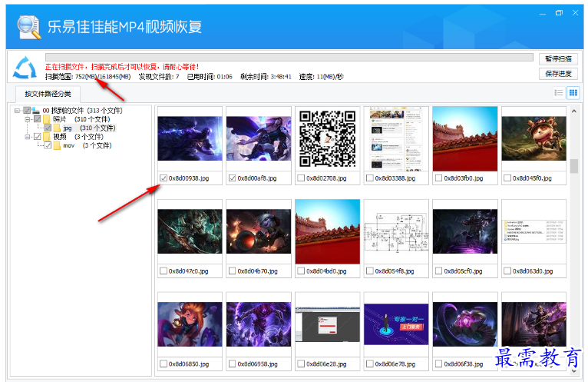The width and height of the screenshot is (588, 382).
Task: Open red wall thumbnail 0x8d03fb0.jpg
Action: tap(465, 138)
